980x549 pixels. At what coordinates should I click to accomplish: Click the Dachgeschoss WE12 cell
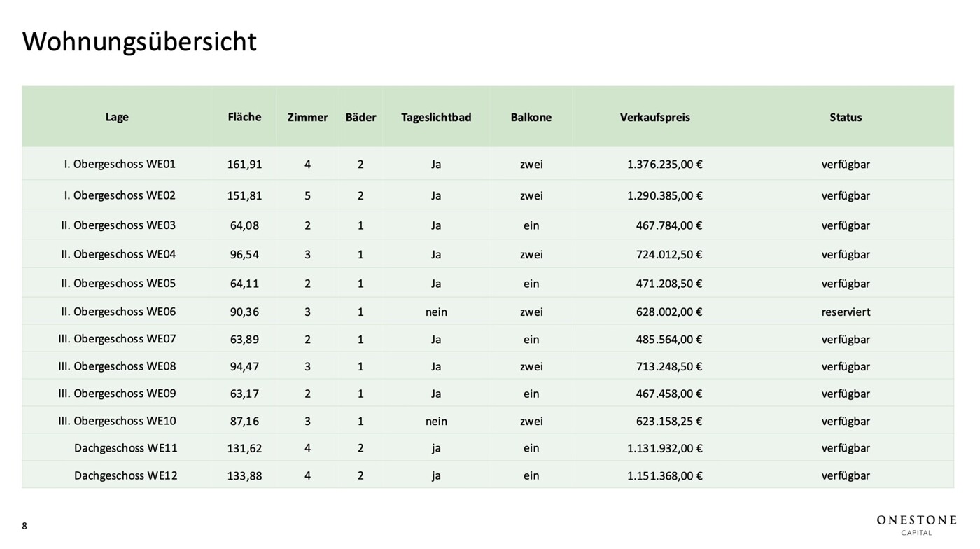pos(126,475)
